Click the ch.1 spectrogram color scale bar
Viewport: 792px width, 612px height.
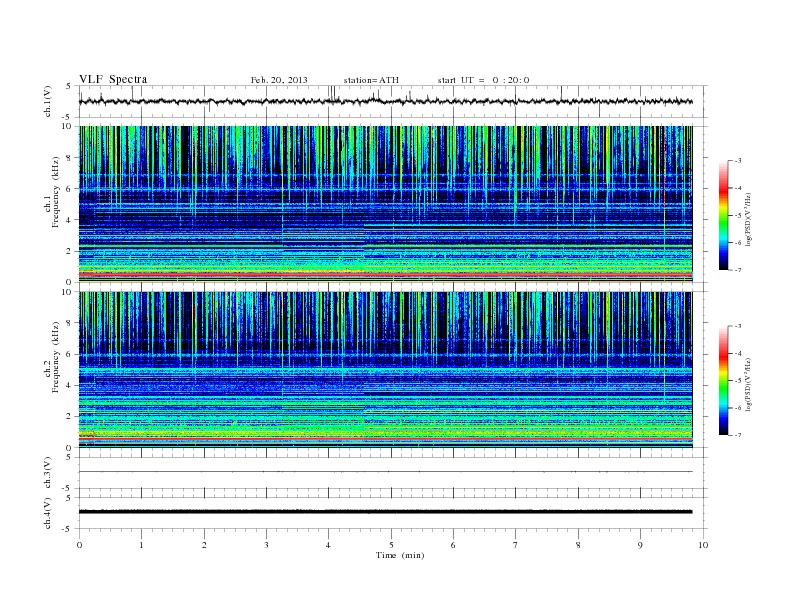[723, 215]
